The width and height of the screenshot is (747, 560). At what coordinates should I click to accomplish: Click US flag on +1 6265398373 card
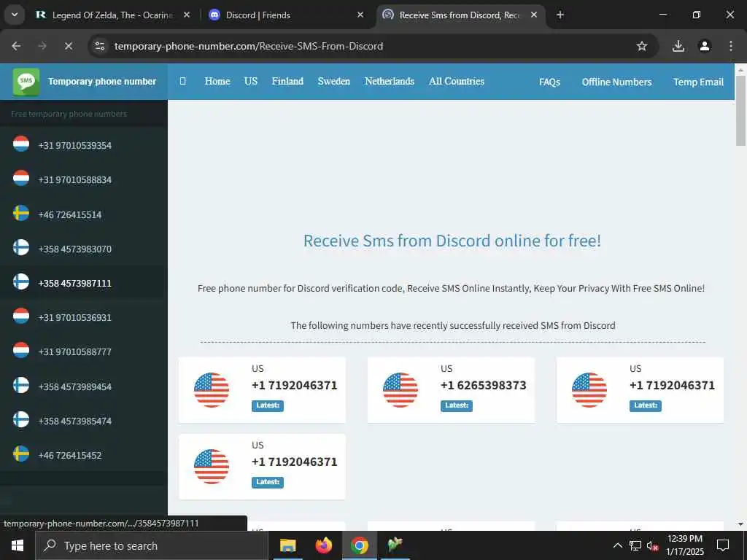[400, 390]
